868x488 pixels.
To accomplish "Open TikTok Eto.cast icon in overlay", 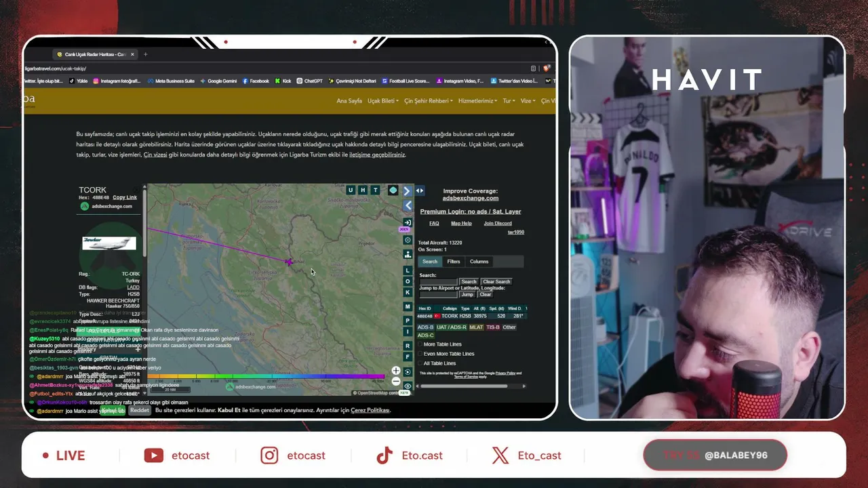I will coord(384,455).
